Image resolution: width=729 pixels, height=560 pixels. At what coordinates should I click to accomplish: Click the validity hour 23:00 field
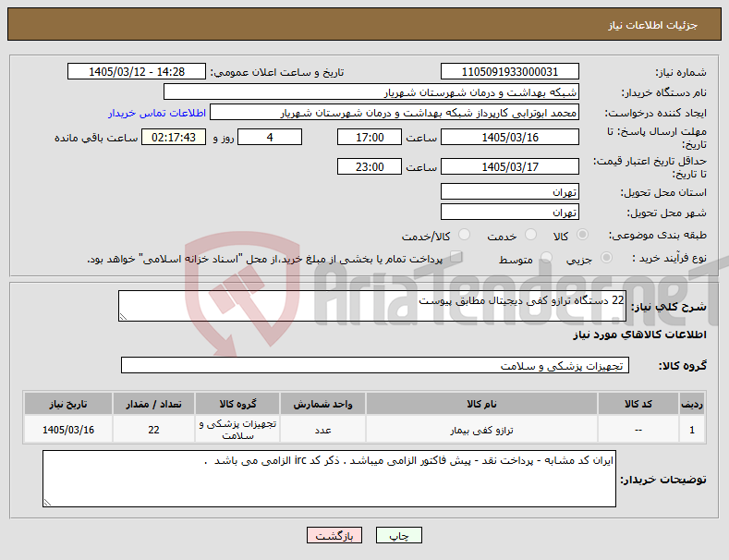(370, 166)
